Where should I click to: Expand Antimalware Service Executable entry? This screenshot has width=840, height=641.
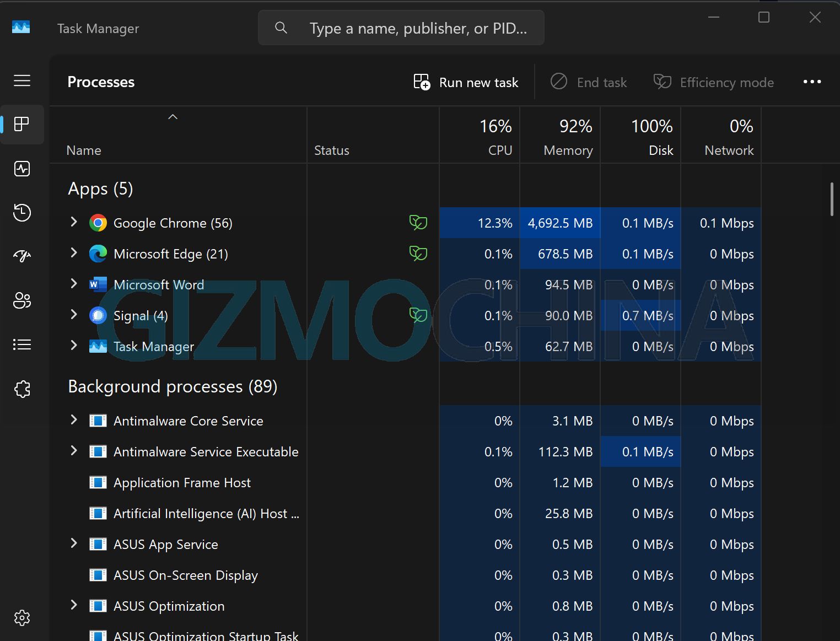(x=74, y=451)
